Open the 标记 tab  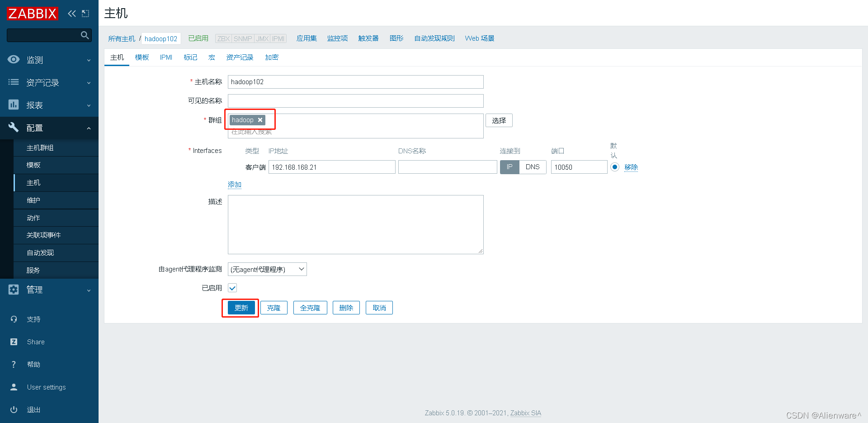pos(190,57)
